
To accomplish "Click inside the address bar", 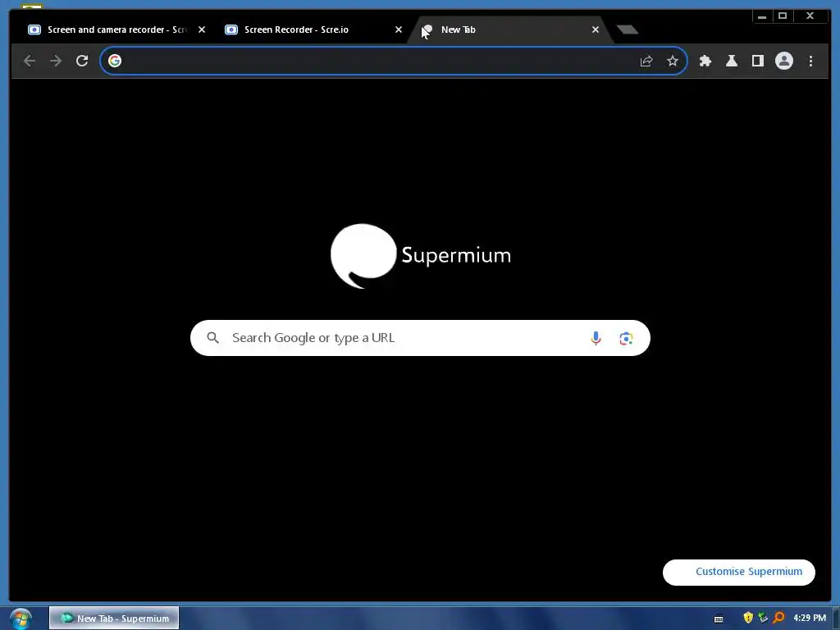I will (x=394, y=61).
